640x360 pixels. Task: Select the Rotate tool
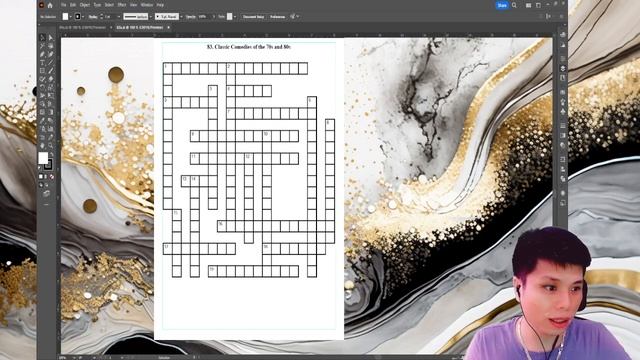coord(42,87)
